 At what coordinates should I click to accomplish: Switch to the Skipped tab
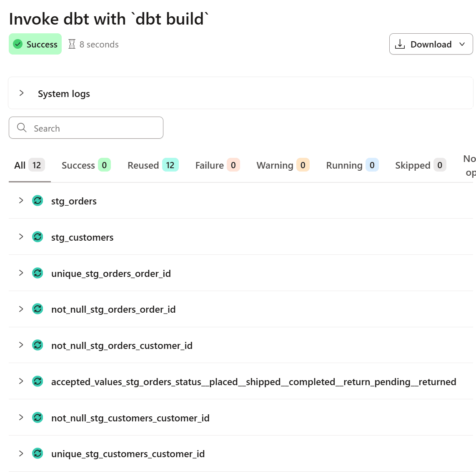[x=421, y=165]
